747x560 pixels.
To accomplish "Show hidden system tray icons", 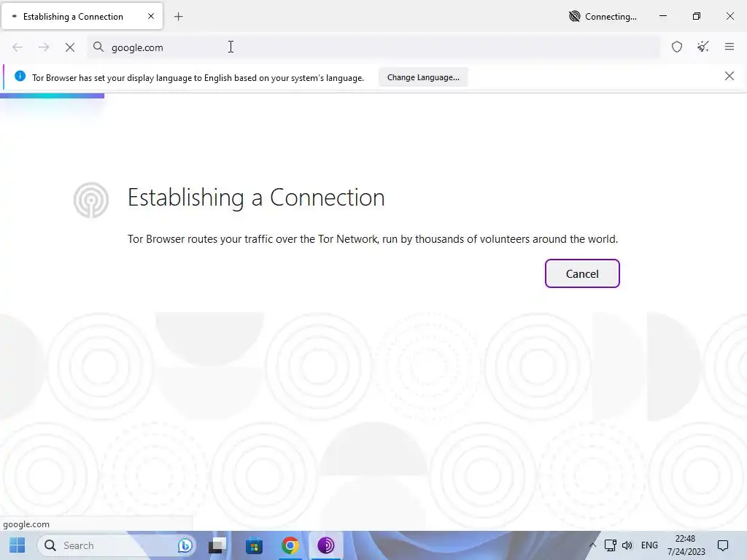I will [592, 545].
